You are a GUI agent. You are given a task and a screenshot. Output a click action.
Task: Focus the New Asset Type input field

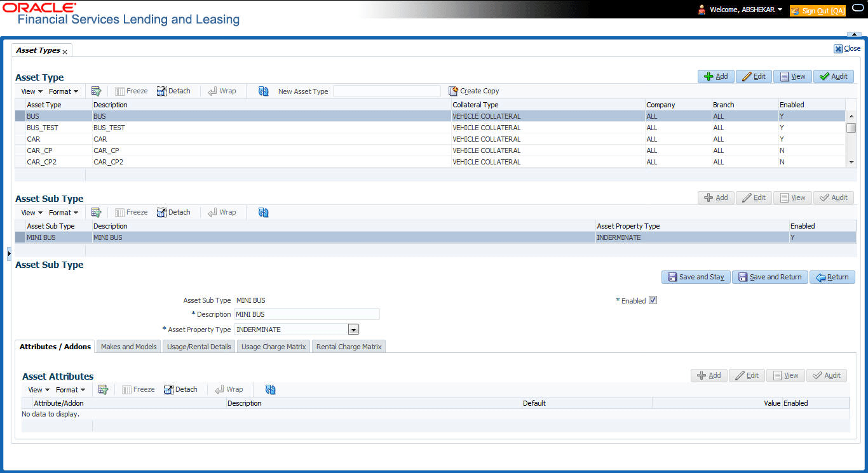pos(387,91)
